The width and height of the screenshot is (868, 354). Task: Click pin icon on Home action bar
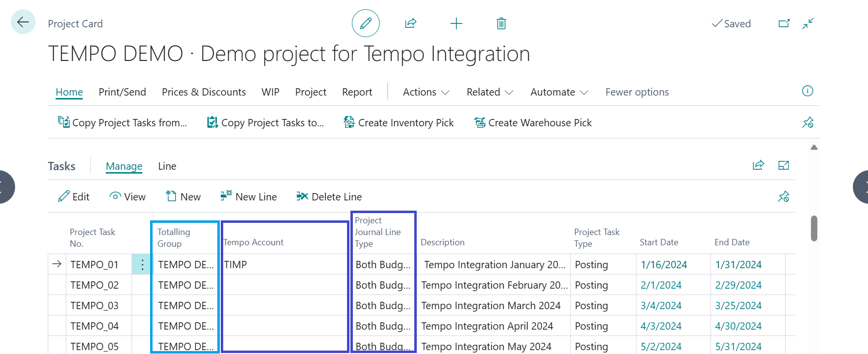[808, 122]
